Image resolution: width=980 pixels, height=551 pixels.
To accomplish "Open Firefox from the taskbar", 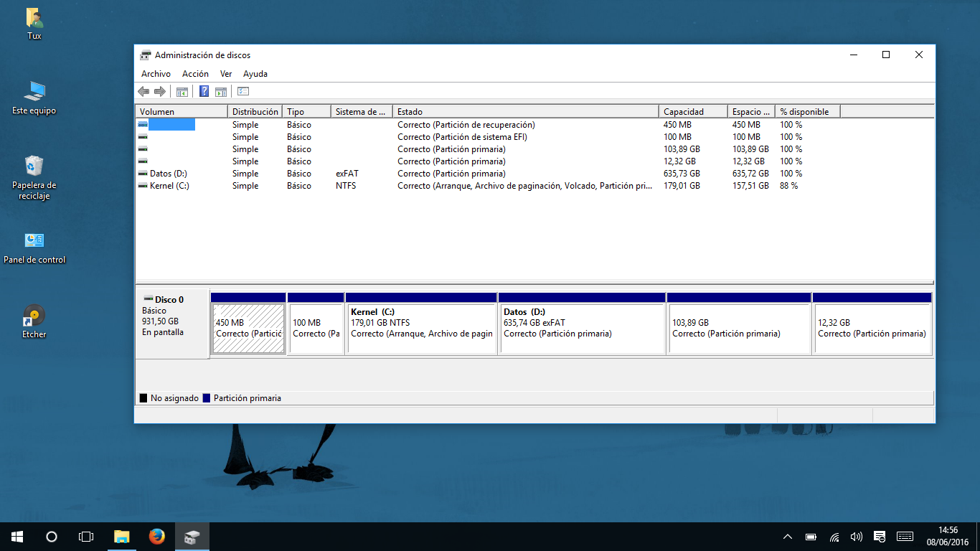I will tap(156, 536).
